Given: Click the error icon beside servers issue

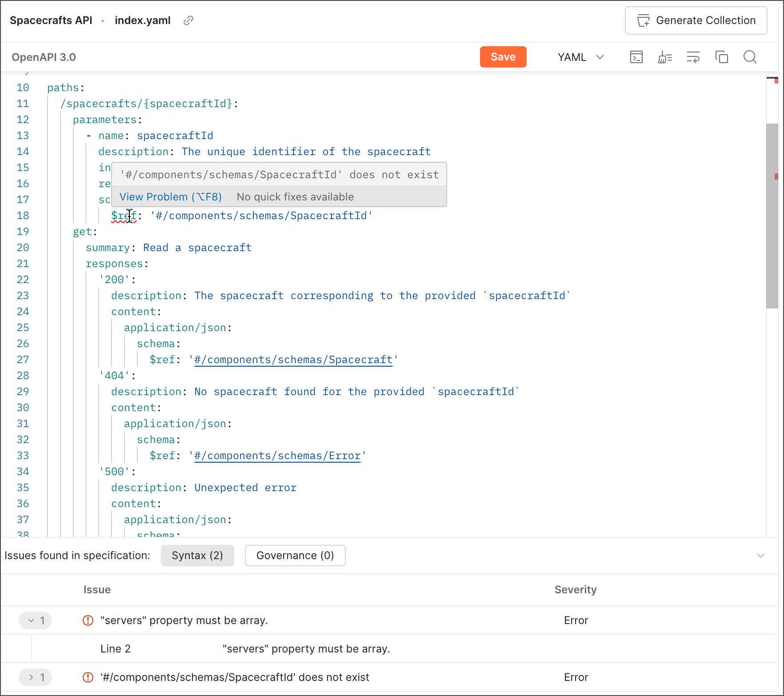Looking at the screenshot, I should (x=87, y=620).
